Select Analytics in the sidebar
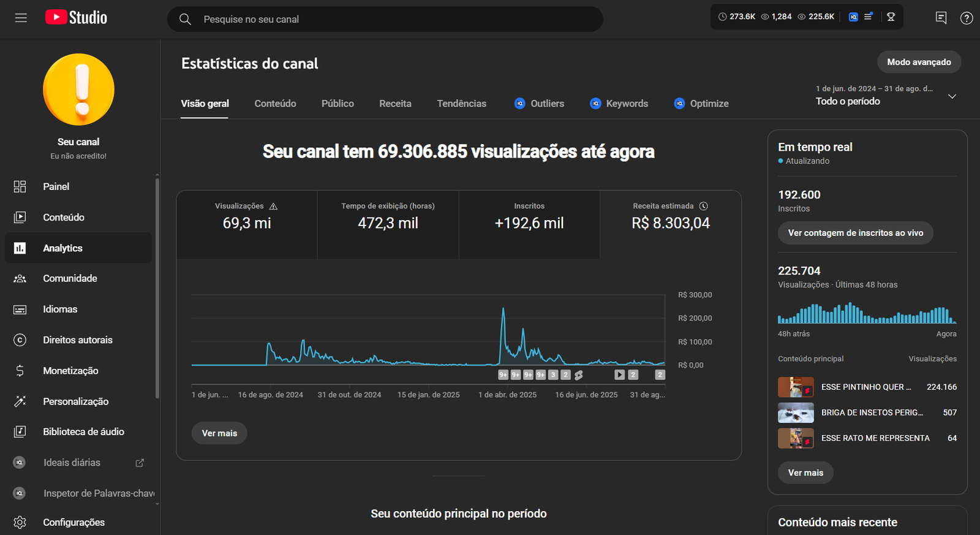This screenshot has width=980, height=535. (78, 248)
